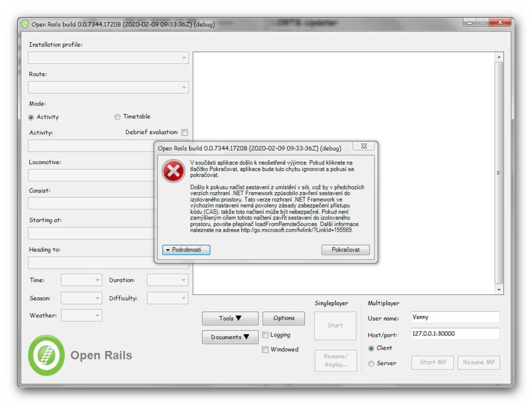Click the Host/port field 127.0.0.1:30000
The image size is (532, 405).
pyautogui.click(x=455, y=334)
